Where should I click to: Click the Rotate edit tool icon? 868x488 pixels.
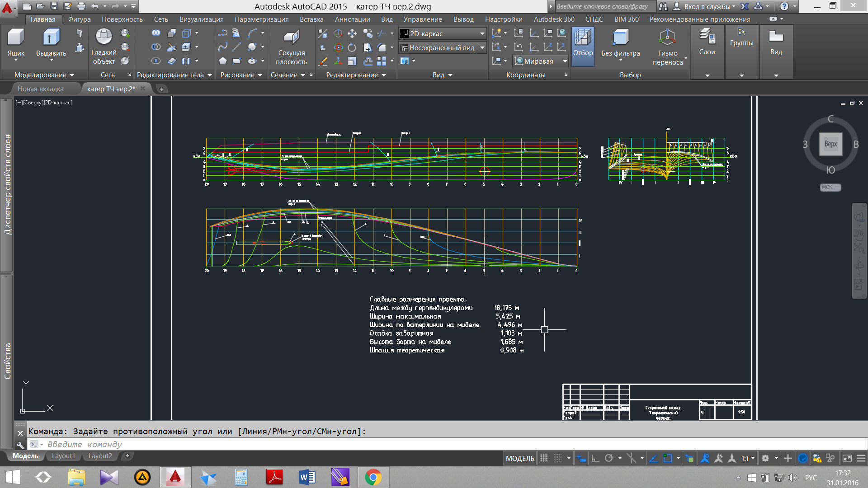(x=352, y=47)
